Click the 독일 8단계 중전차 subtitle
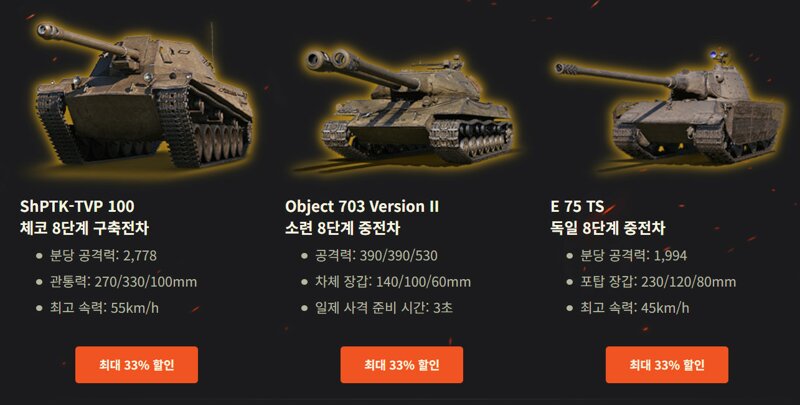Image resolution: width=800 pixels, height=405 pixels. (608, 227)
